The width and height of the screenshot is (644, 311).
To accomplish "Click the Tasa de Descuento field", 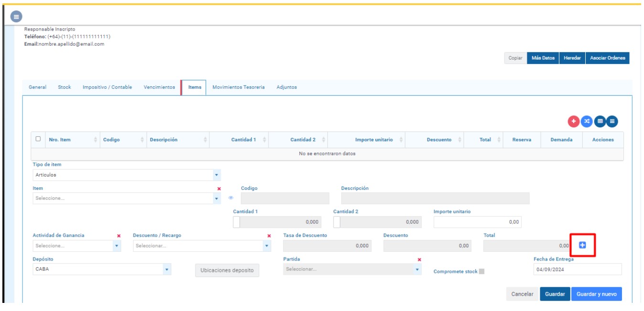I will click(x=327, y=246).
